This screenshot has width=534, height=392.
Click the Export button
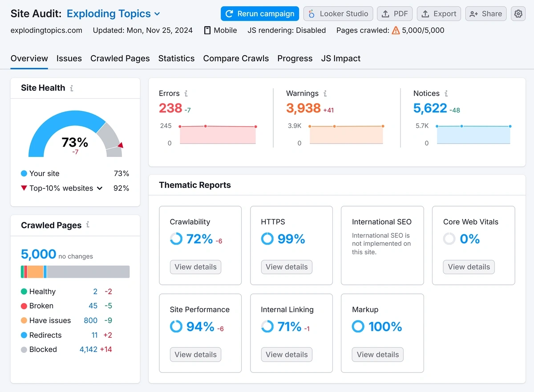click(439, 14)
